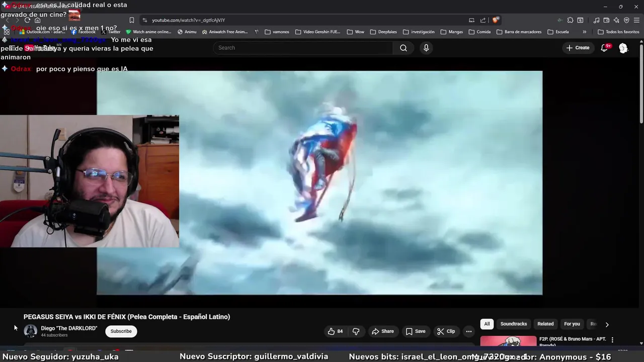Image resolution: width=644 pixels, height=362 pixels.
Task: Expand the Wow bookmarks folder
Action: tap(355, 32)
